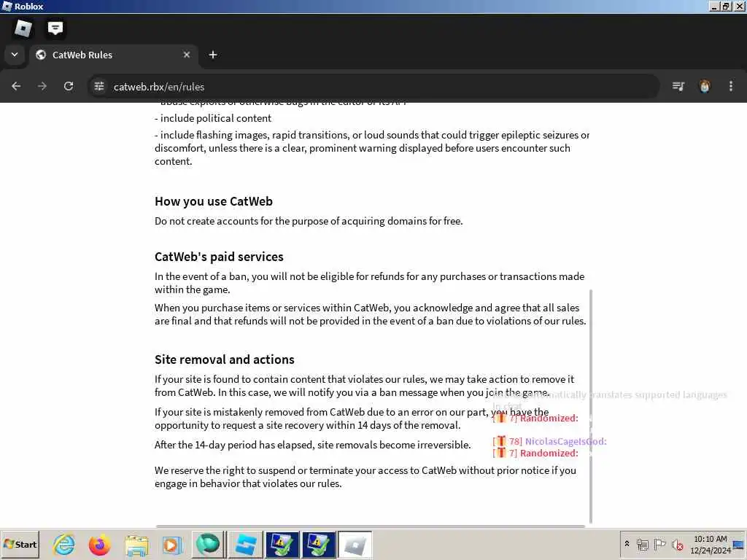Open the network tray icon
This screenshot has height=560, width=747.
(x=643, y=544)
